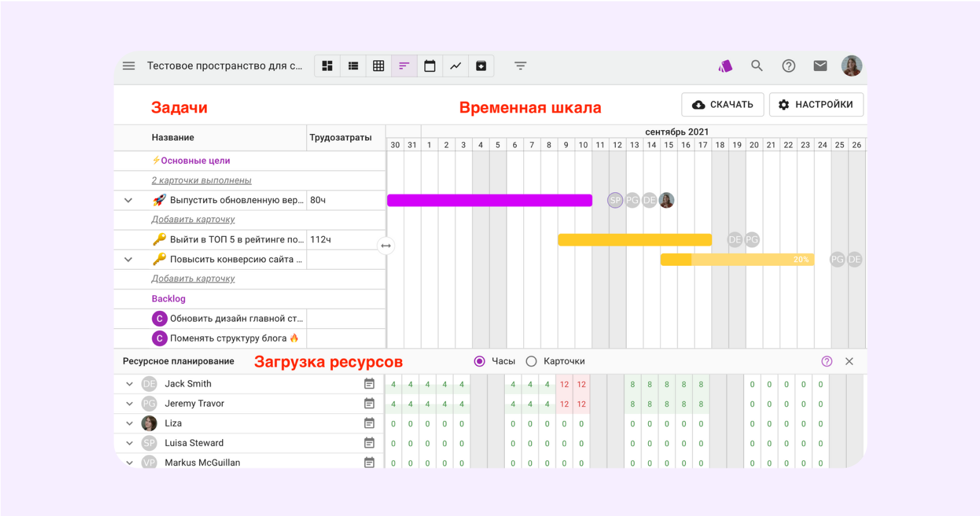Open the reports chart view
Viewport: 980px width, 516px height.
[455, 66]
